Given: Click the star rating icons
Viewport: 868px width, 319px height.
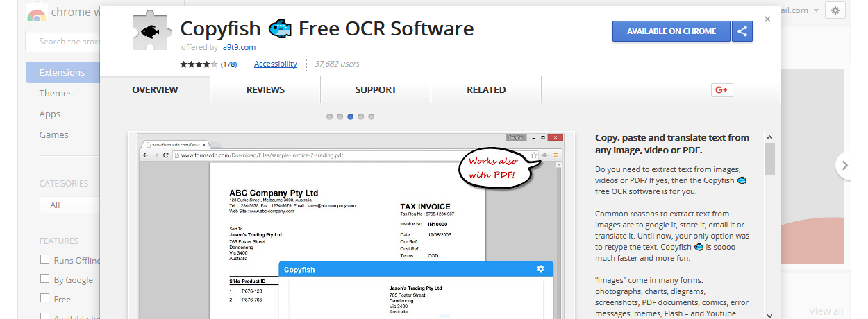Looking at the screenshot, I should [x=199, y=64].
